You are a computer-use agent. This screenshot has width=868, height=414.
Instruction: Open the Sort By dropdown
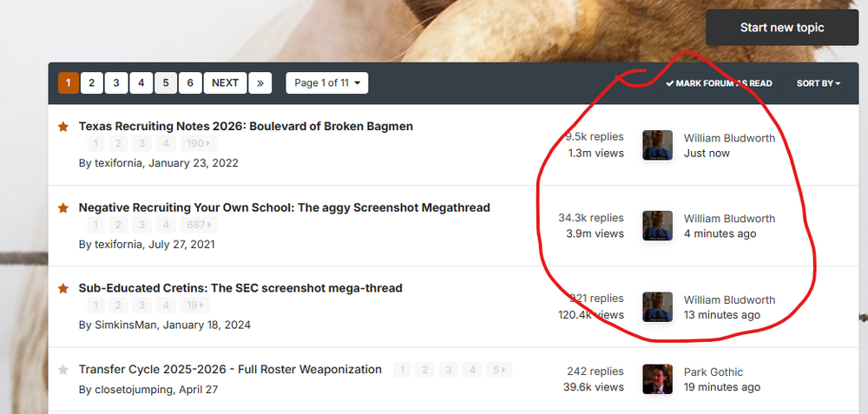(x=819, y=83)
